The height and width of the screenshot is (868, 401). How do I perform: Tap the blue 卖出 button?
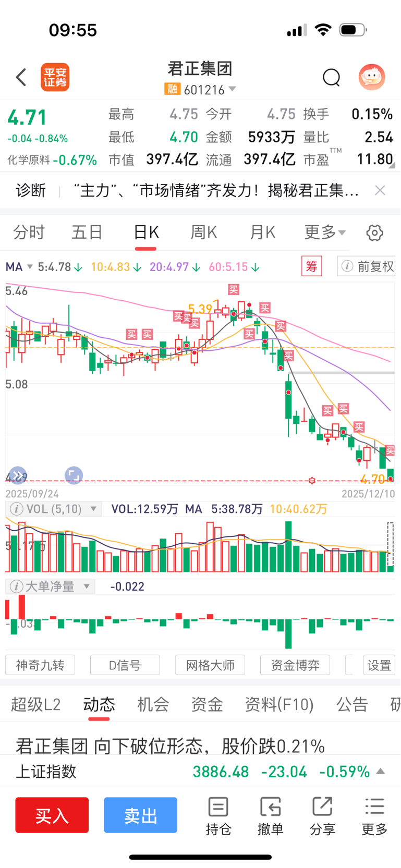pyautogui.click(x=141, y=815)
